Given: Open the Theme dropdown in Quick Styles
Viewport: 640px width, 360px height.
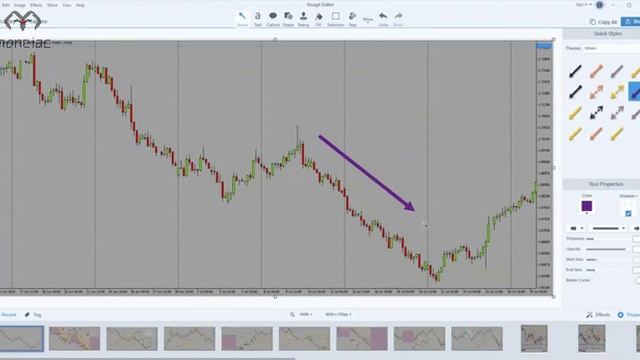Looking at the screenshot, I should [x=611, y=48].
